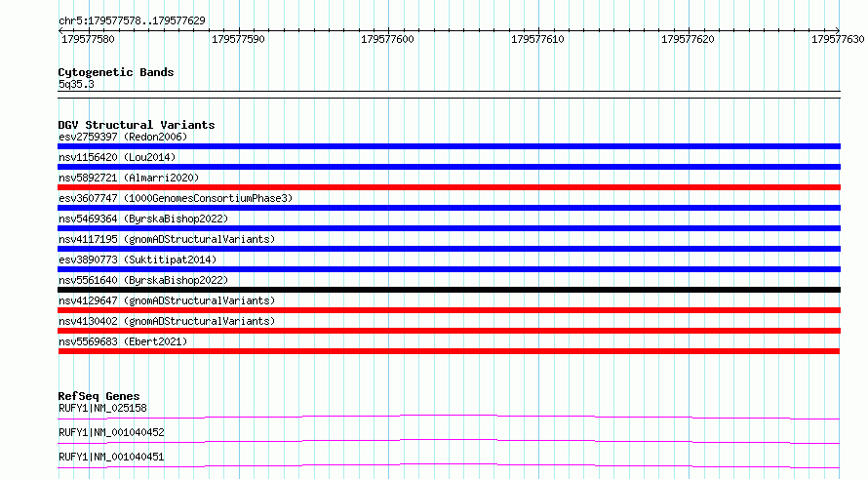The width and height of the screenshot is (868, 479).
Task: Open nsv4129647 (gnomADStructuralVariants) label
Action: coord(167,300)
